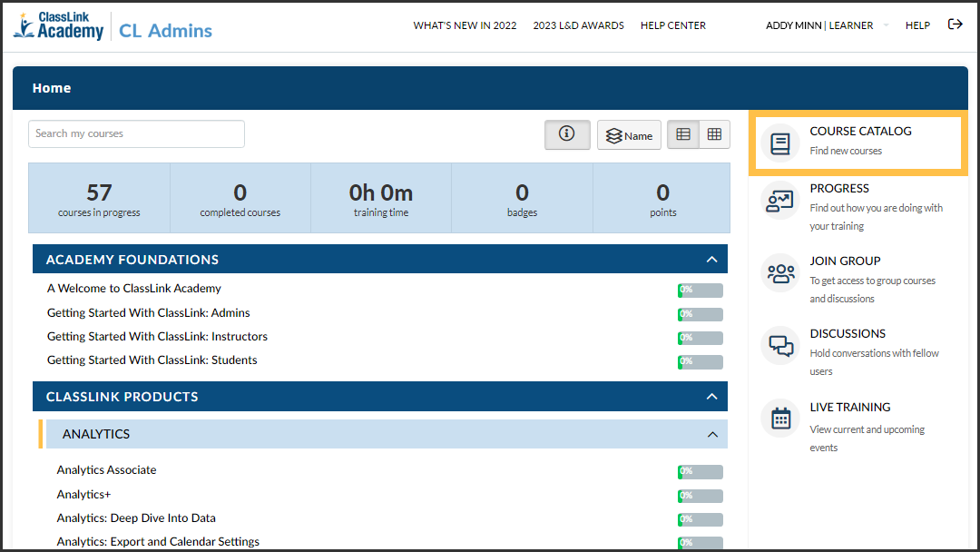Viewport: 980px width, 552px height.
Task: Open the Analytics Associate course
Action: [x=106, y=470]
